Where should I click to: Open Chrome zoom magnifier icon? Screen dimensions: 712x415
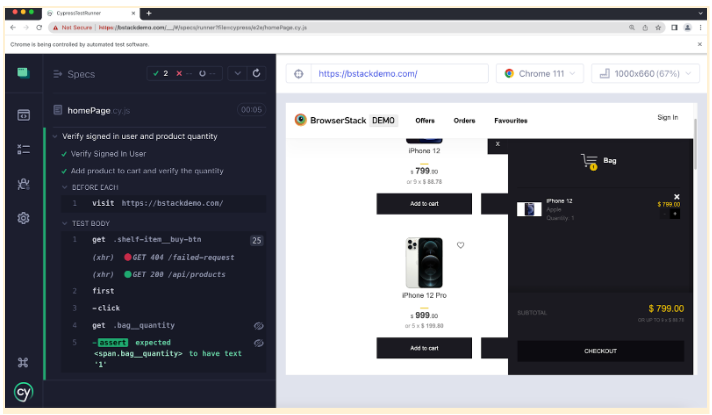coord(632,28)
